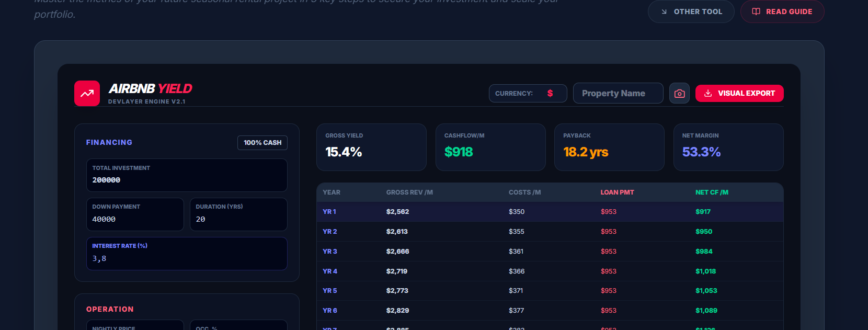Viewport: 868px width, 330px height.
Task: Click gross revenue $2,773 in YR 5
Action: click(397, 291)
